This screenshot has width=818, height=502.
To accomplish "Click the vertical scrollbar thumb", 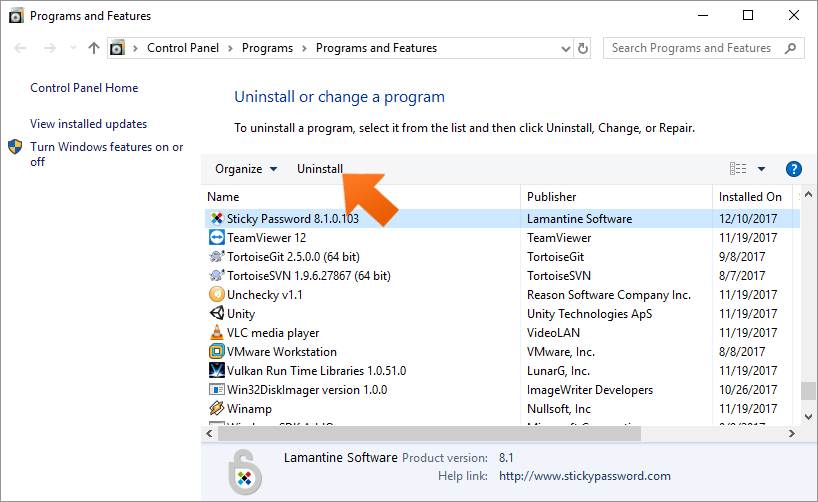I will [x=809, y=391].
